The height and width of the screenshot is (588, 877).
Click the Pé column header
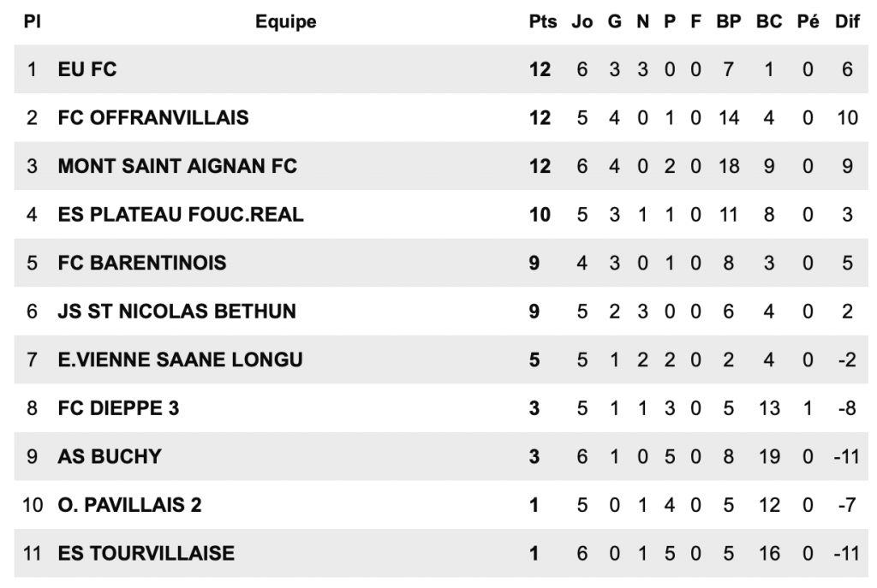(x=808, y=22)
